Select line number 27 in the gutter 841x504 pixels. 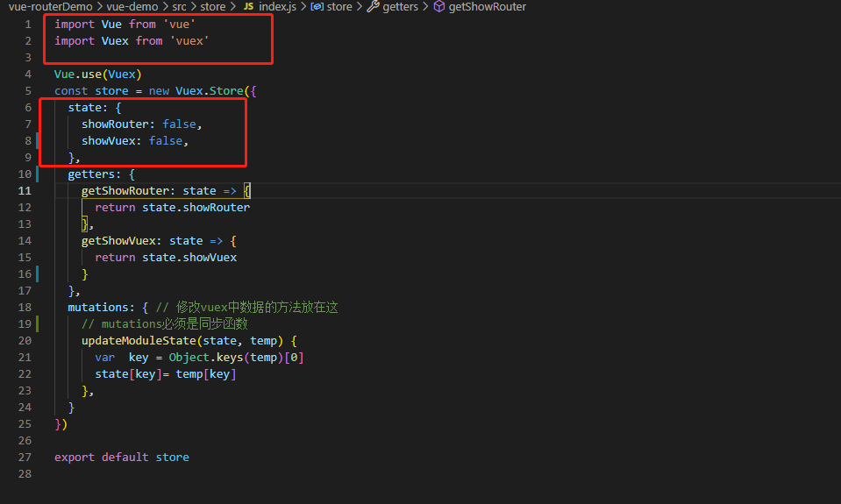tap(25, 458)
